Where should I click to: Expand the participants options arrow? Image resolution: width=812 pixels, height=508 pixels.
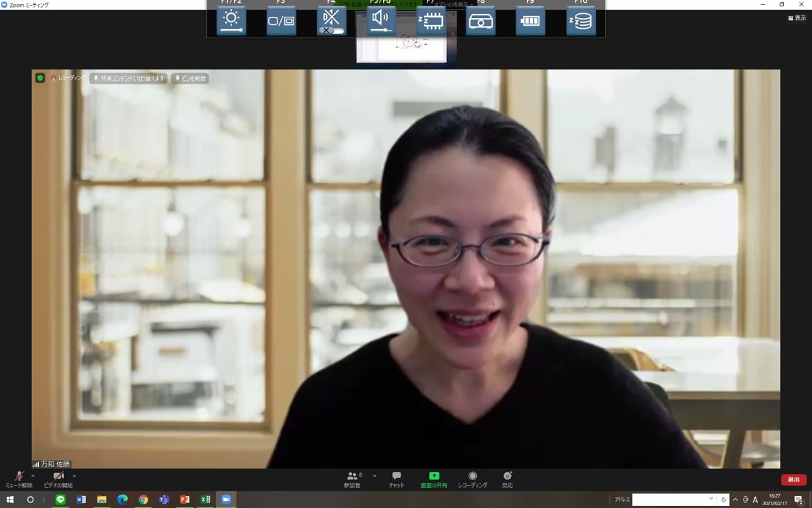pos(375,476)
